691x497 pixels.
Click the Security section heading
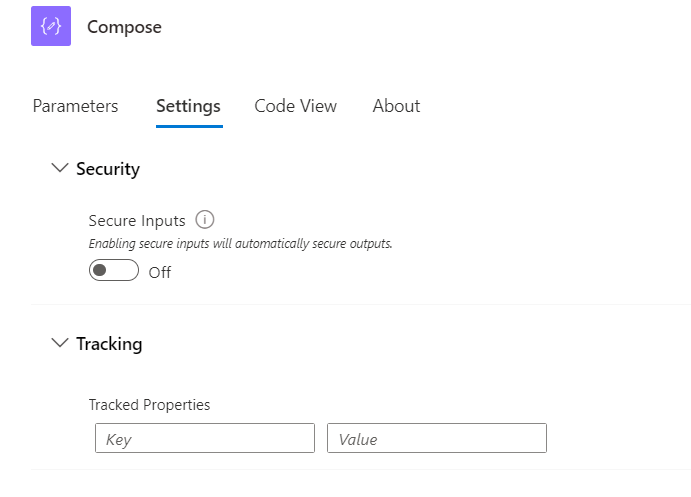(x=108, y=169)
